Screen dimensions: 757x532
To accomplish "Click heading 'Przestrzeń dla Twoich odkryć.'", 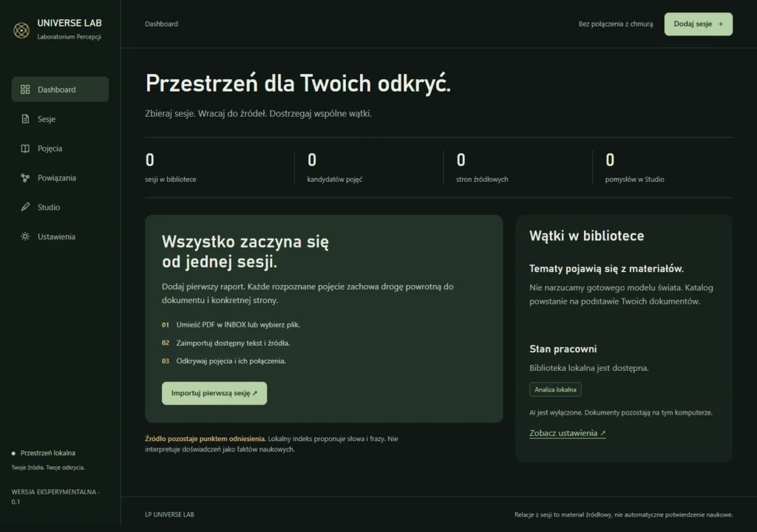I will click(298, 83).
